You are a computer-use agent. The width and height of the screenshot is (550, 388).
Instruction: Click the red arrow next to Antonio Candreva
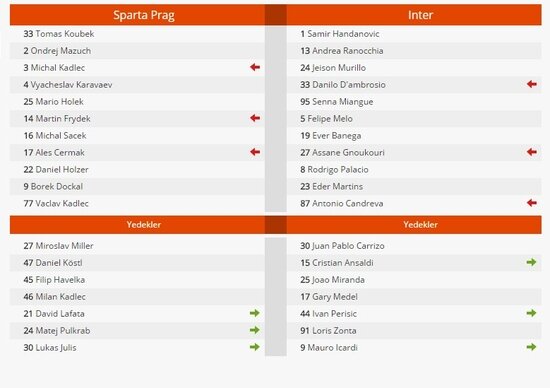click(x=532, y=203)
